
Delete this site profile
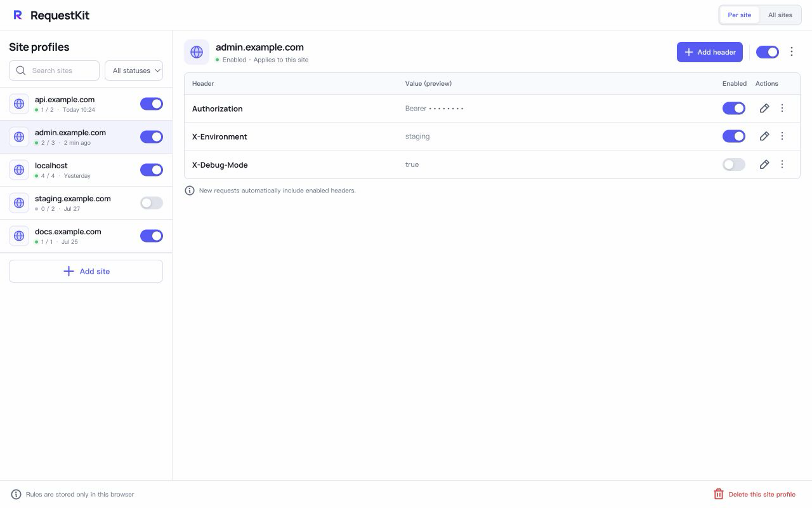tap(755, 495)
